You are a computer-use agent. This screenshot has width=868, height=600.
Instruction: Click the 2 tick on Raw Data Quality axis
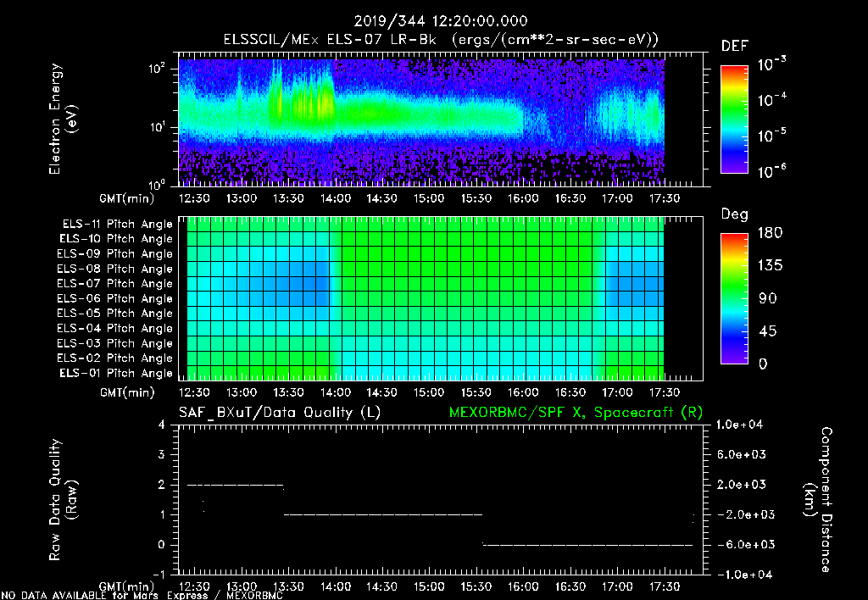(x=162, y=485)
